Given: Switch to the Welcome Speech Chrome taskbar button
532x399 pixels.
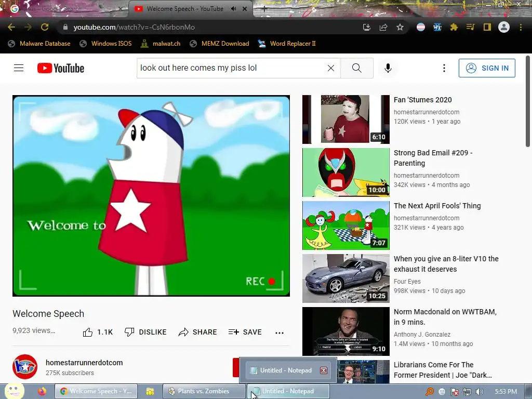Looking at the screenshot, I should 96,391.
